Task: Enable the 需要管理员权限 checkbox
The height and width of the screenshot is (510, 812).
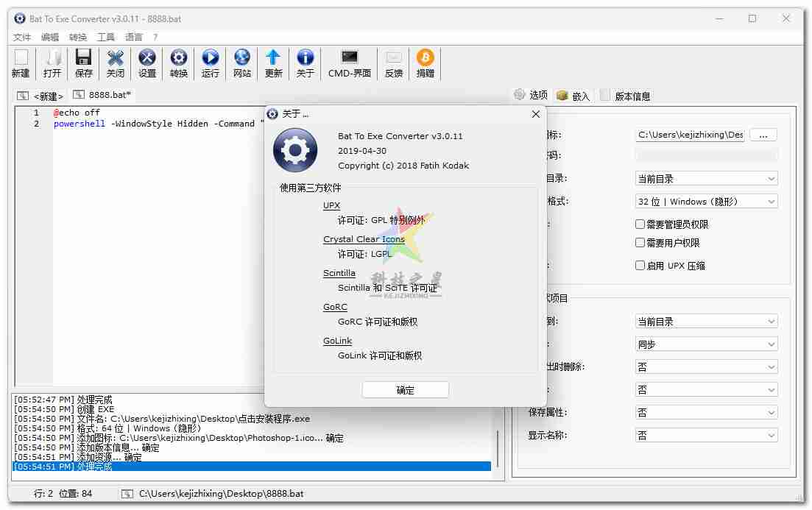Action: click(640, 224)
